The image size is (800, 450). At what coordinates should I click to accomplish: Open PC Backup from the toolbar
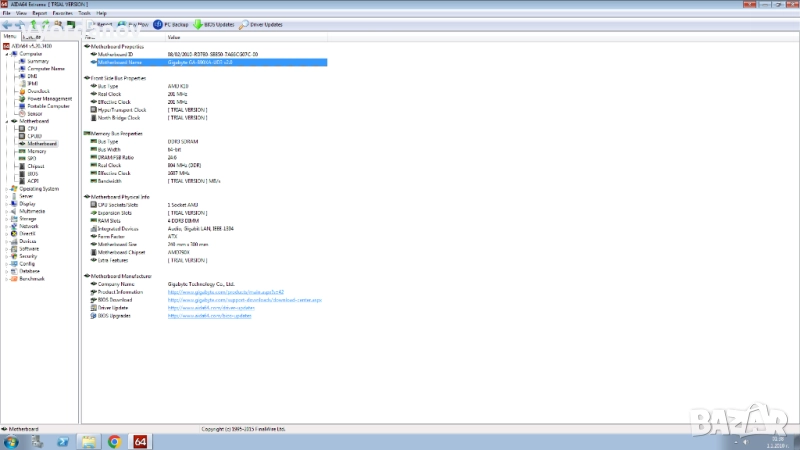click(x=173, y=24)
